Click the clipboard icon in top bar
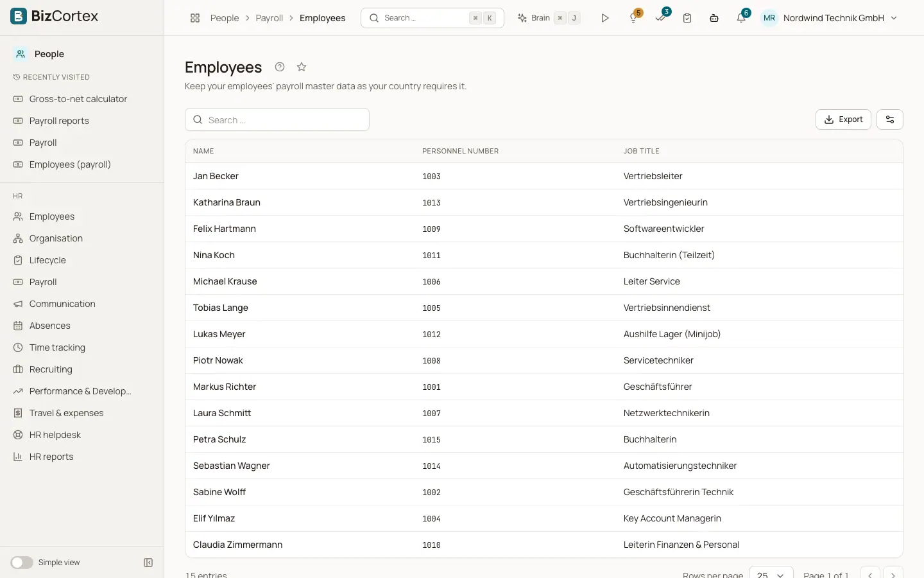924x578 pixels. 687,18
